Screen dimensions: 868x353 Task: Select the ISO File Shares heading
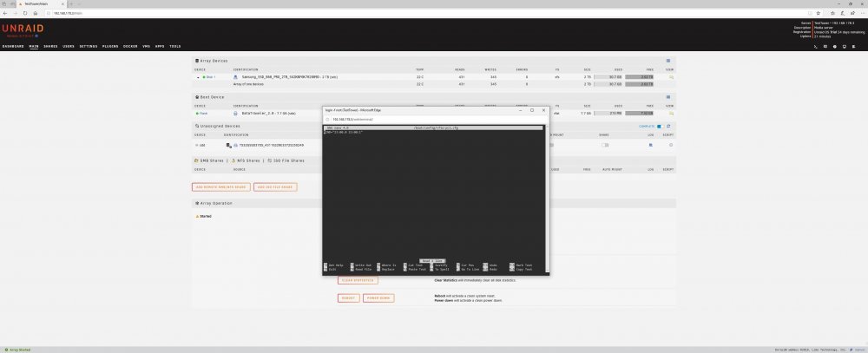(x=288, y=160)
